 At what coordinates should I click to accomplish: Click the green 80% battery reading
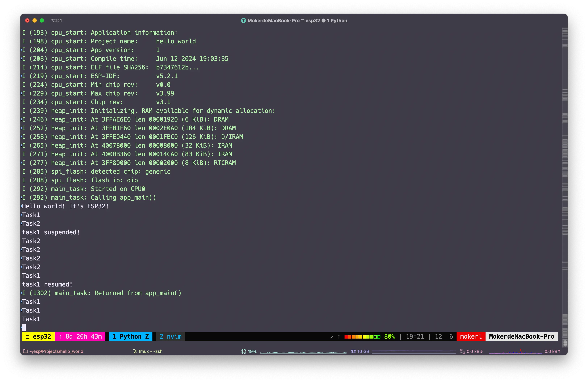[x=389, y=337]
